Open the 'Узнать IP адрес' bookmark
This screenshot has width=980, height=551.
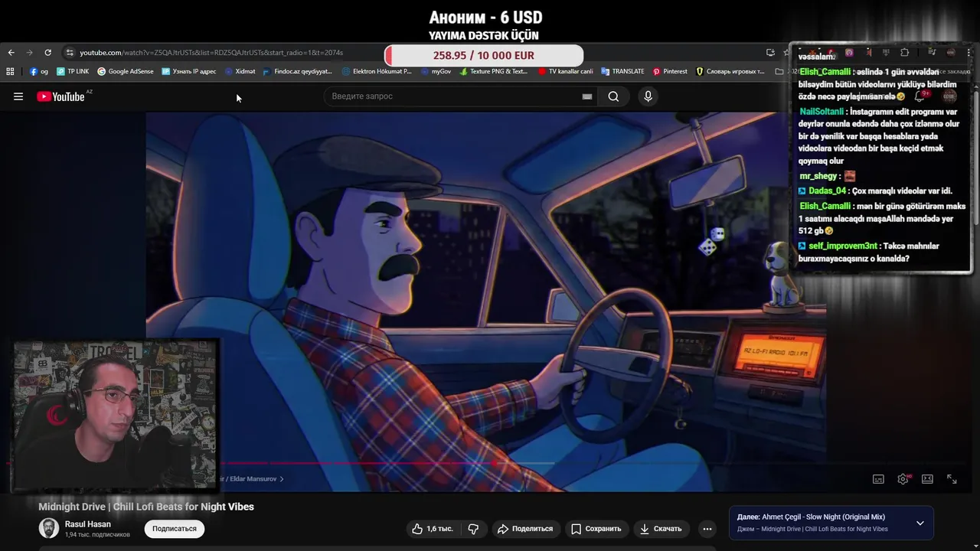189,71
